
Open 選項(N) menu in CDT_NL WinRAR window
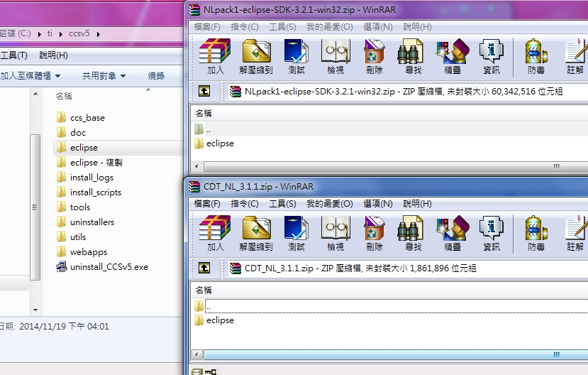click(x=378, y=204)
